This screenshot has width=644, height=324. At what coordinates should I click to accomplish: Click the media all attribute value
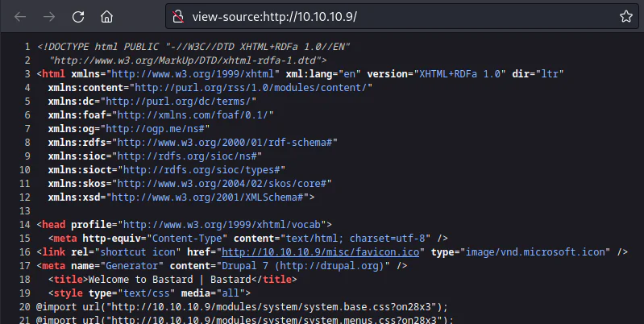coord(236,293)
